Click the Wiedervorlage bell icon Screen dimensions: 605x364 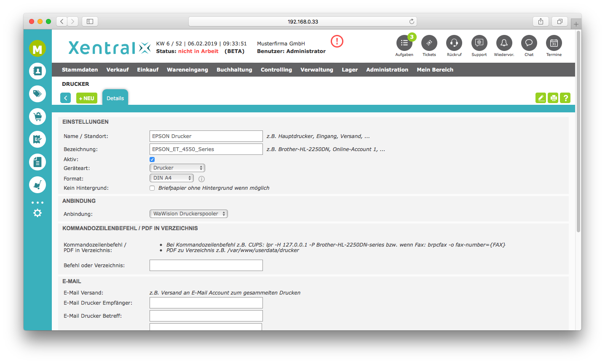click(504, 43)
